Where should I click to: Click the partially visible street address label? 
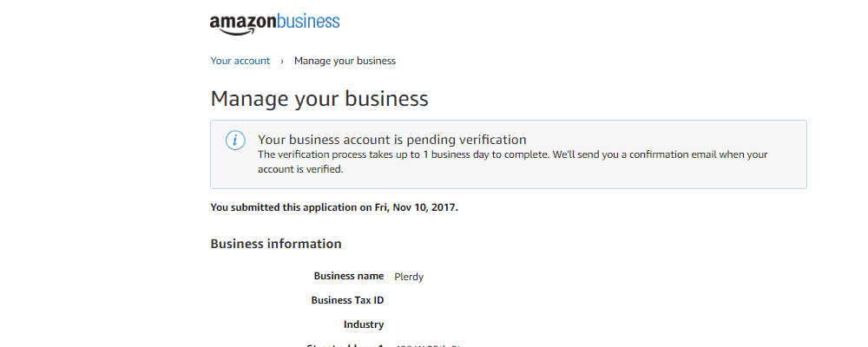point(345,345)
